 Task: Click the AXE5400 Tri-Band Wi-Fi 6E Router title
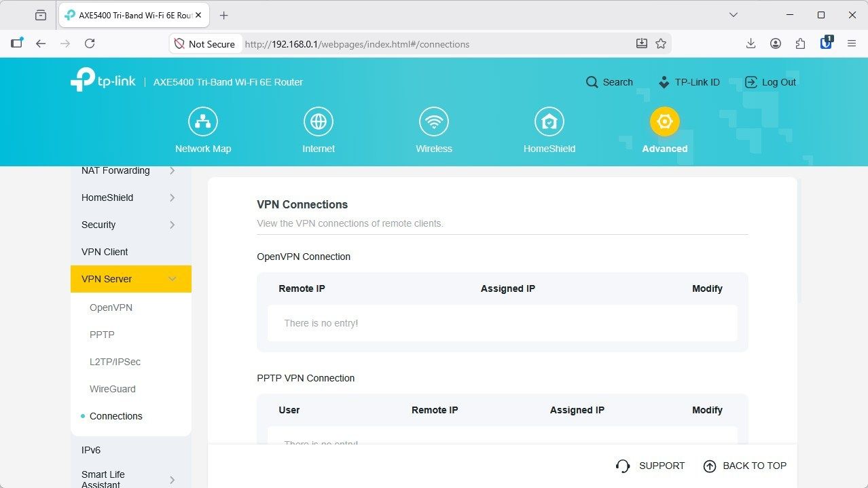click(228, 82)
